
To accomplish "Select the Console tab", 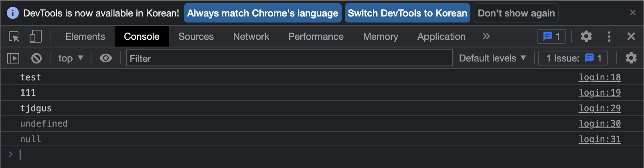I will (142, 37).
